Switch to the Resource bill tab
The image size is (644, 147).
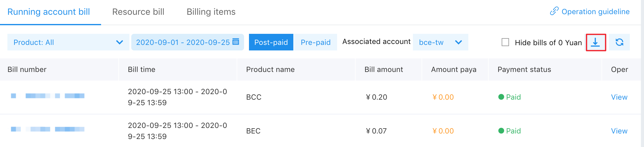138,12
